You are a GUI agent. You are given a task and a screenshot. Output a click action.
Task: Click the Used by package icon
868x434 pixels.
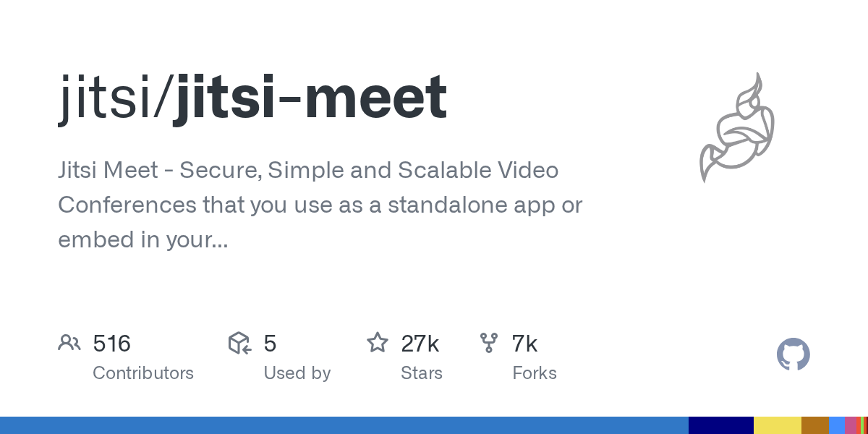pos(239,343)
